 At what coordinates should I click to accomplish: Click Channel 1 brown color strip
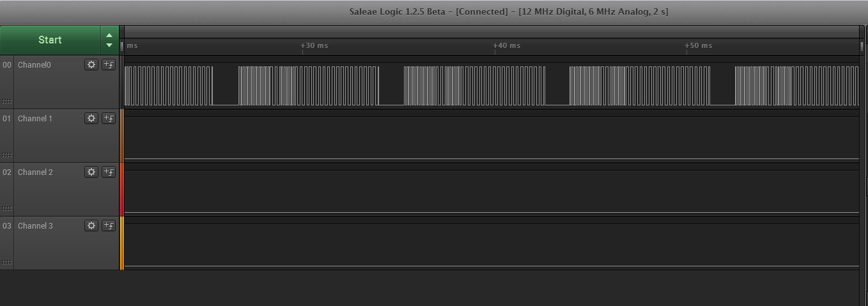point(121,135)
